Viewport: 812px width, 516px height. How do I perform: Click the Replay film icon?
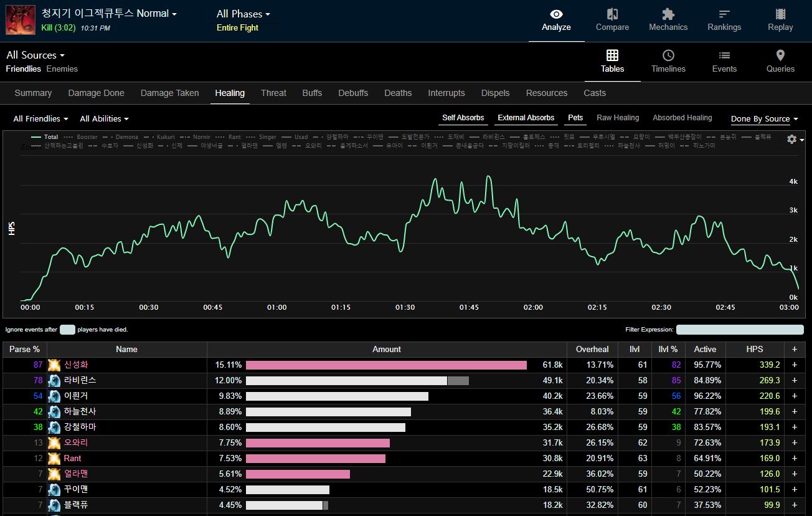coord(780,14)
